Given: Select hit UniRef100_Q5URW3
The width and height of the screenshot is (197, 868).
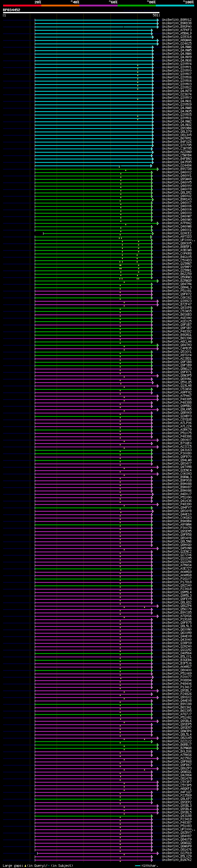Looking at the screenshot, I should tap(177, 277).
